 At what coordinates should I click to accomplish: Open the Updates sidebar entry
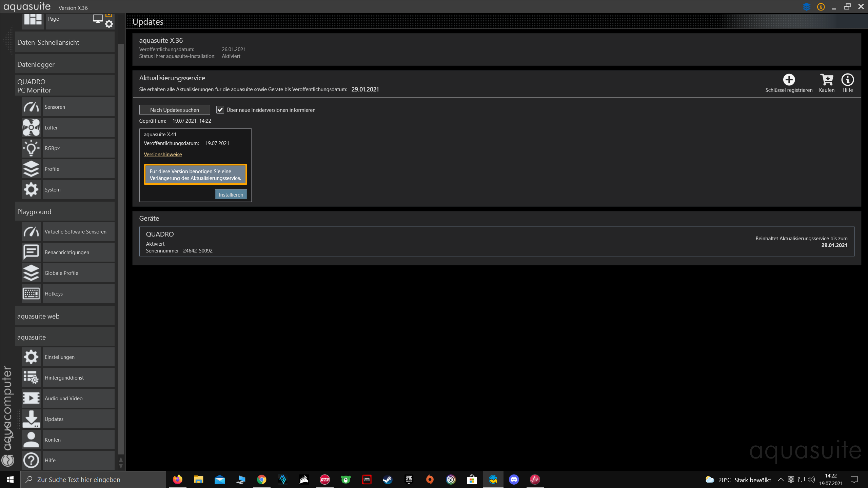(78, 419)
